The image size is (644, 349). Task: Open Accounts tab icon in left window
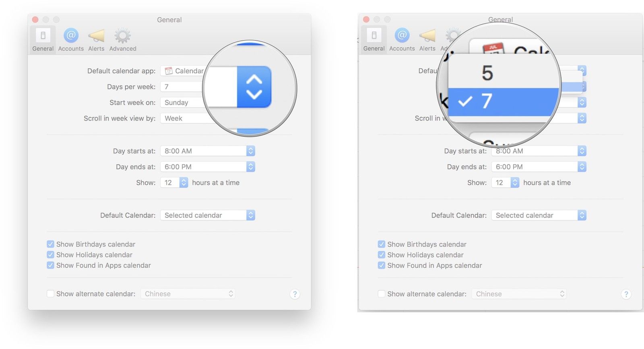click(71, 36)
